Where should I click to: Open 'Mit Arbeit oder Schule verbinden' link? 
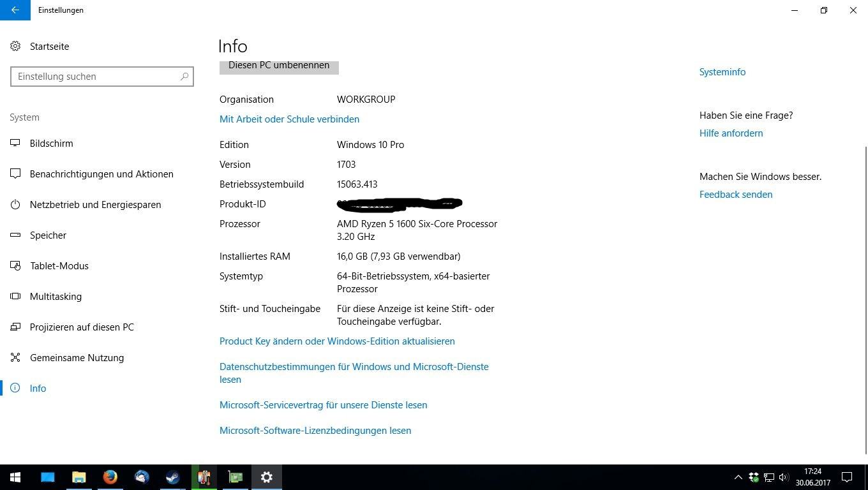click(x=289, y=119)
